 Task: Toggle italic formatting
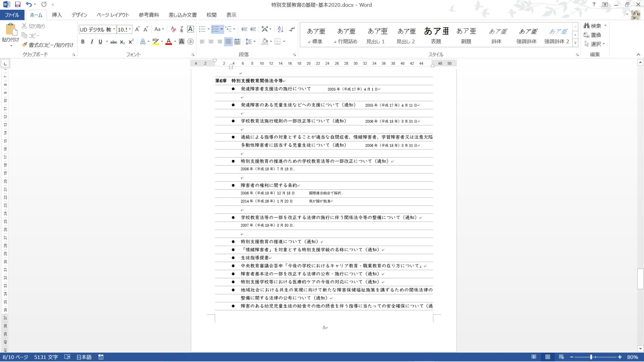coord(92,42)
